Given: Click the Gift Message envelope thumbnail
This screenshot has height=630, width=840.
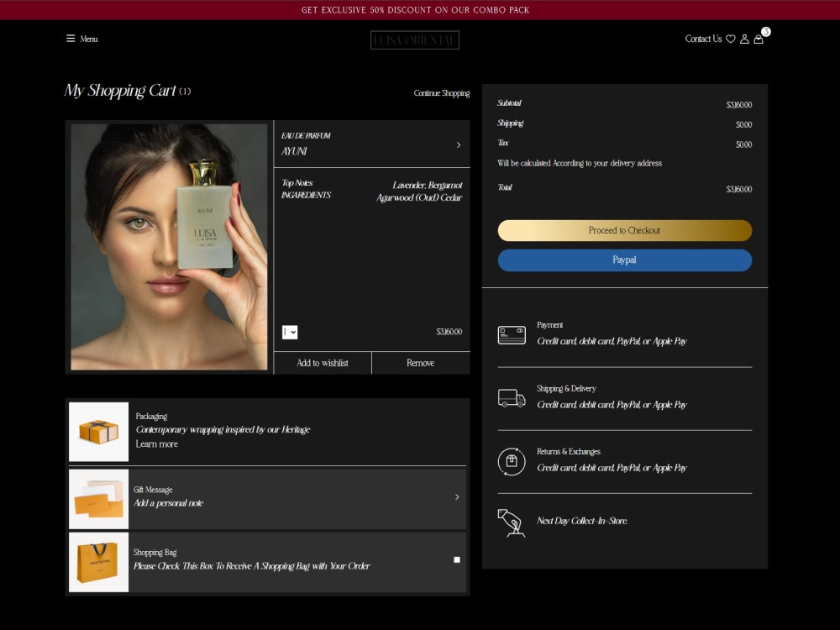Looking at the screenshot, I should (98, 499).
